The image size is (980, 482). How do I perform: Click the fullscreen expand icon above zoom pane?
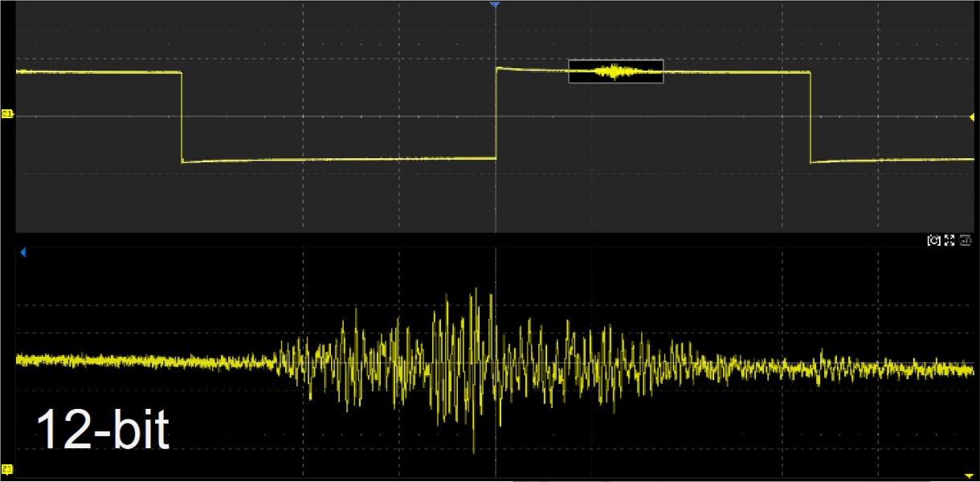949,240
